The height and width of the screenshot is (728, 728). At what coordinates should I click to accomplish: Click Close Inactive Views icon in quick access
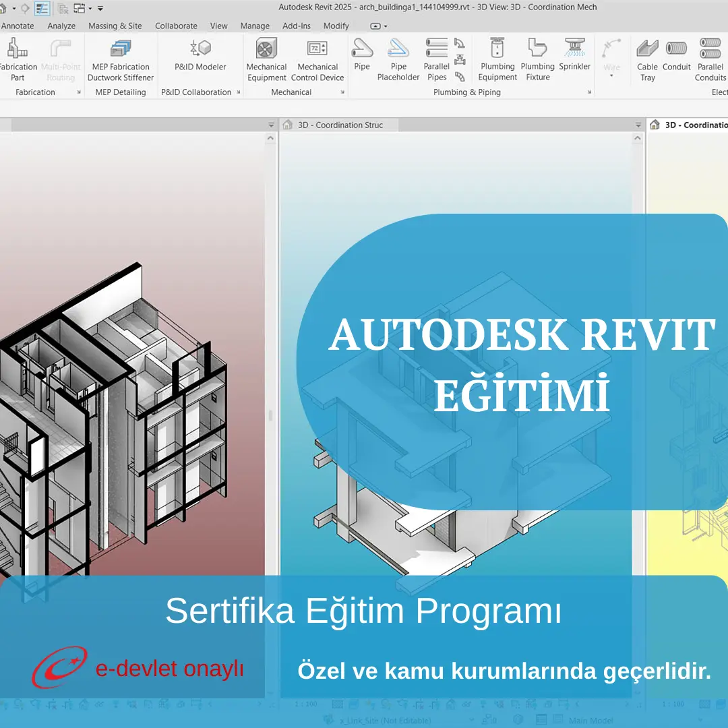pyautogui.click(x=63, y=8)
